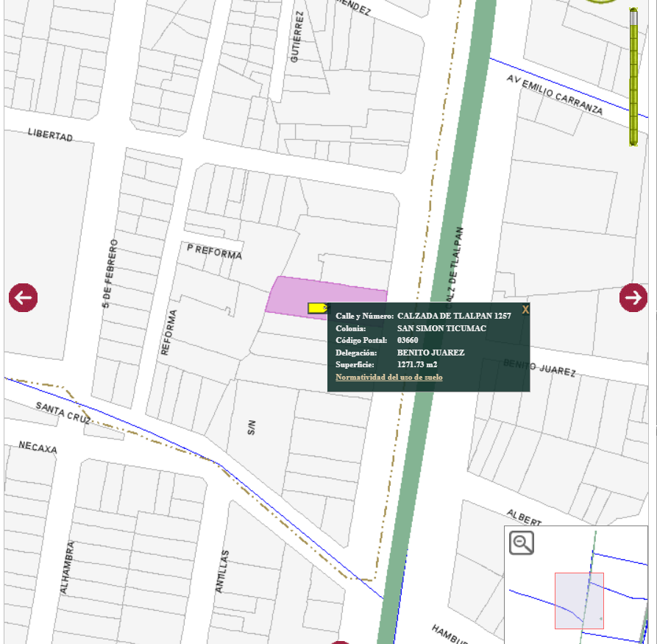Click the CALZADA DE TLALPAN 1257 address text

454,315
